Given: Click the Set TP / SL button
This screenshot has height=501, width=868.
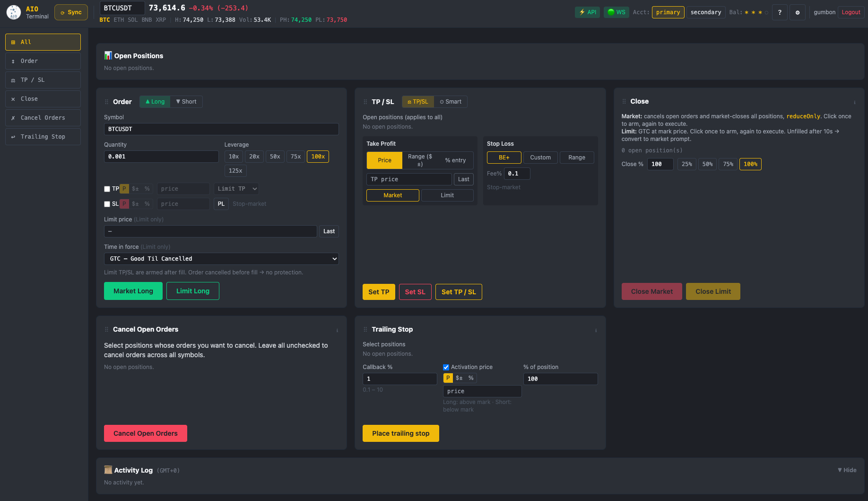Looking at the screenshot, I should [459, 292].
